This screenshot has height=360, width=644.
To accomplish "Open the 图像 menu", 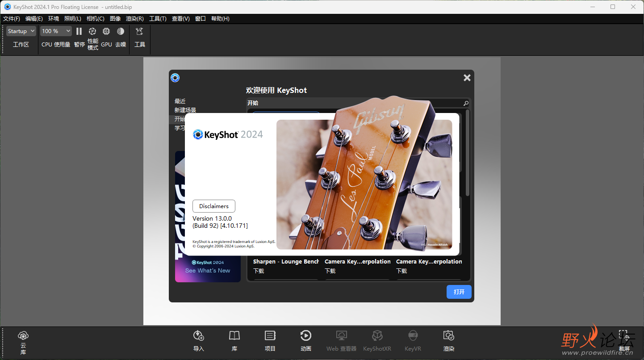I will [x=115, y=19].
